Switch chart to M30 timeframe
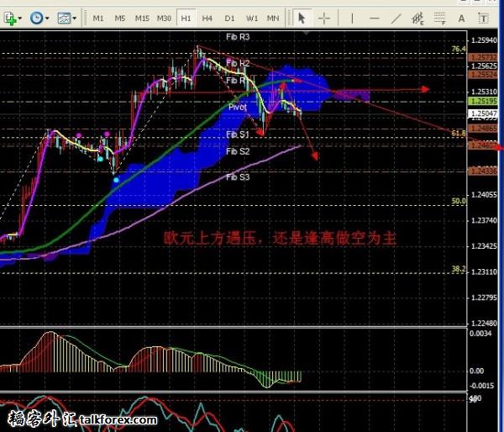The image size is (504, 432). [x=164, y=18]
